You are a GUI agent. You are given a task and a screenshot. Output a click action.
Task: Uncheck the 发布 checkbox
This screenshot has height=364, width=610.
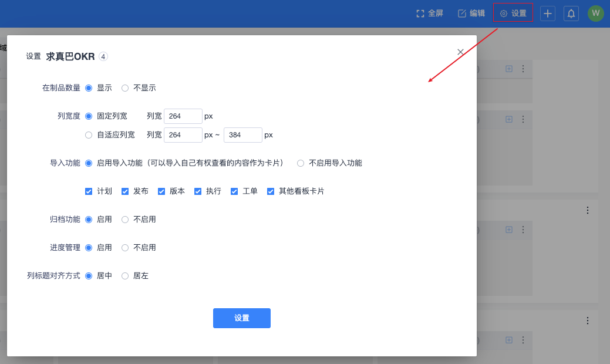click(x=125, y=191)
